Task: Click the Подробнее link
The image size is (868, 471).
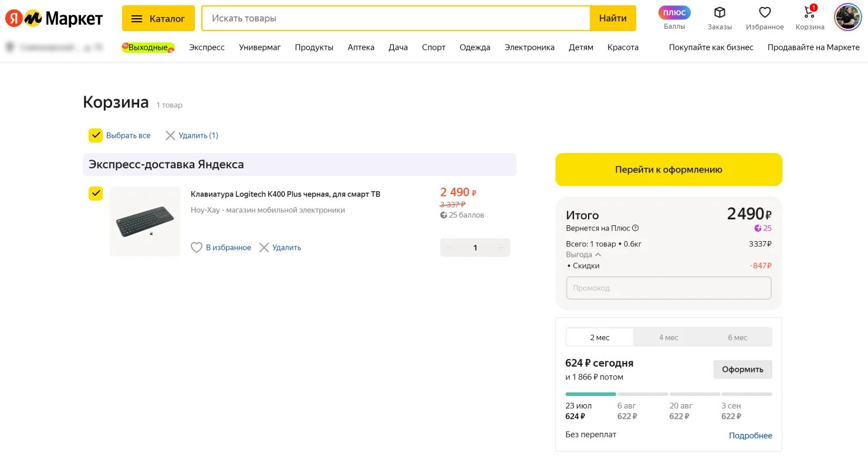Action: click(x=751, y=435)
